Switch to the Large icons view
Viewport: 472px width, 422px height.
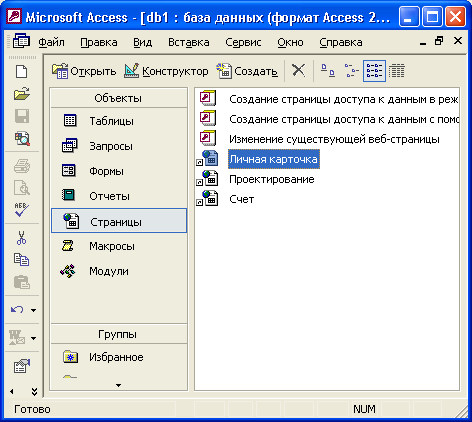(328, 71)
